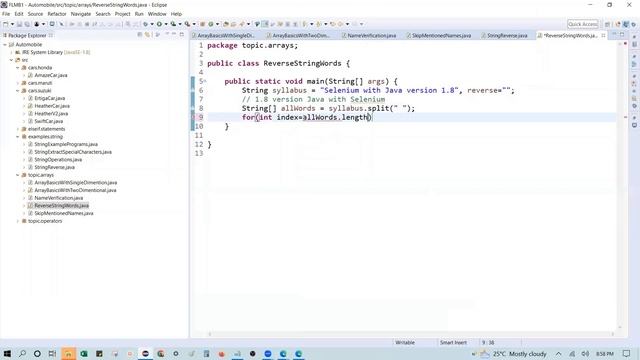This screenshot has height=360, width=640.
Task: Open the New file dropdown arrow
Action: [12, 24]
